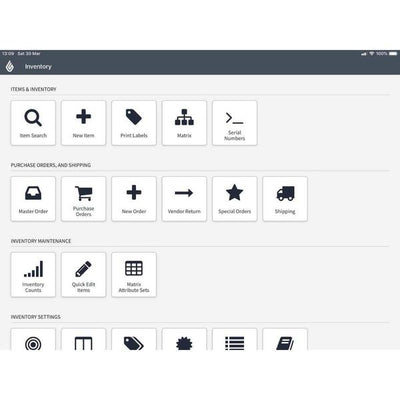Open the bulleted list settings tile
The image size is (400, 400).
tap(235, 339)
